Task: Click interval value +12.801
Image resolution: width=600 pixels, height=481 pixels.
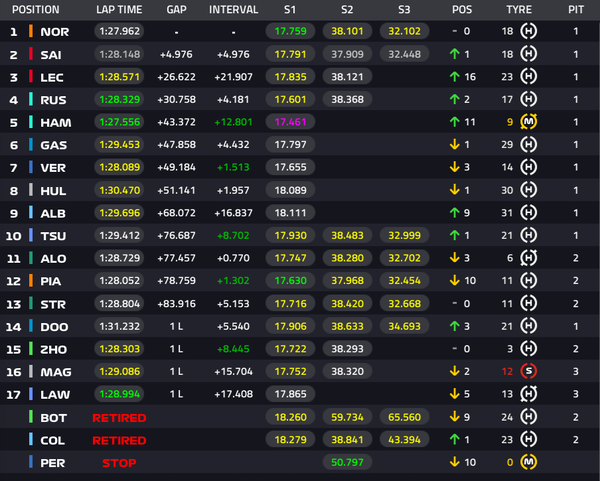Action: 233,122
